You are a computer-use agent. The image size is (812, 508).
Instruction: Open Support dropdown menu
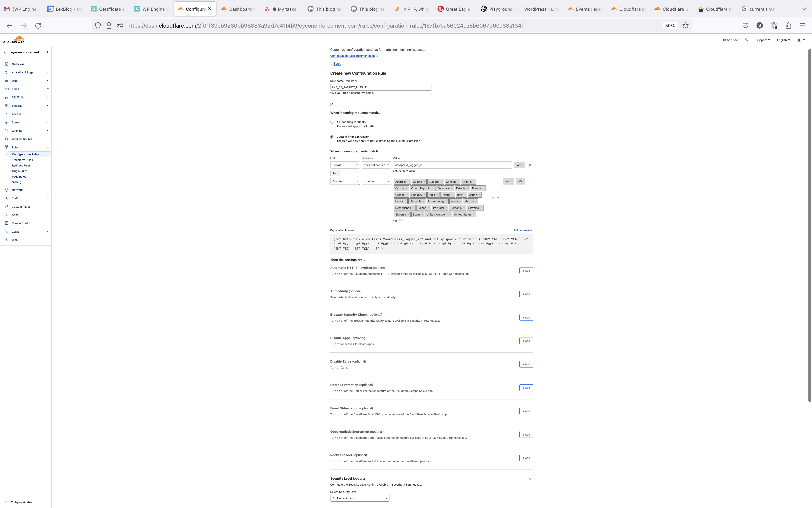[x=763, y=40]
